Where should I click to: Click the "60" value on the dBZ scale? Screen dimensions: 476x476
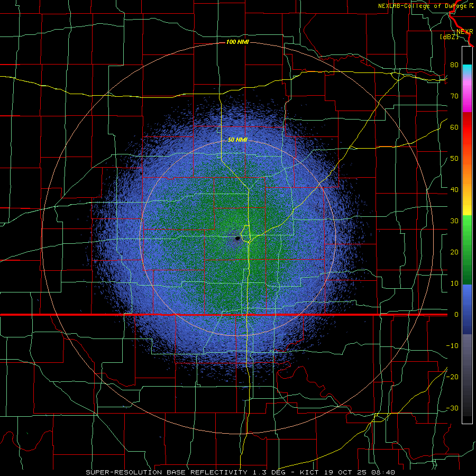click(x=454, y=127)
